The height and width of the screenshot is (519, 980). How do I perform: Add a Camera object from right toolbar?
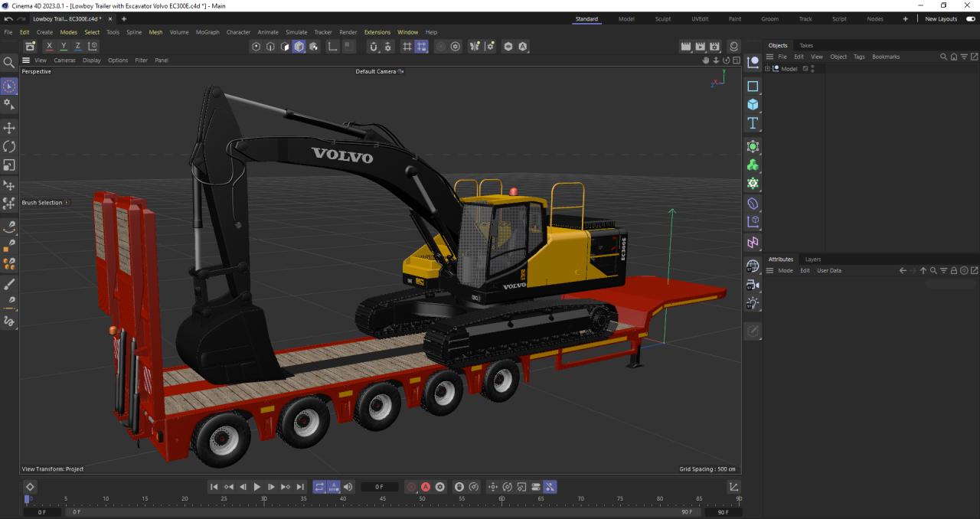click(x=753, y=285)
